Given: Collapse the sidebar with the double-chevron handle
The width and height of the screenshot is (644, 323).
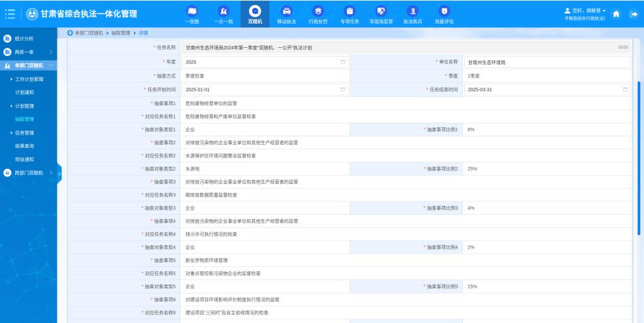Looking at the screenshot, I should click(59, 173).
